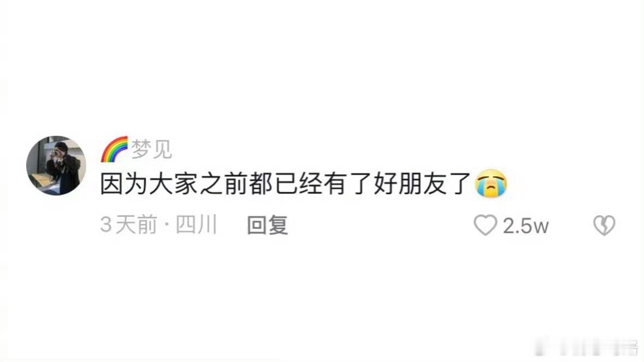644x362 pixels.
Task: Select the comment text starting with 因为大家
Action: 286,183
